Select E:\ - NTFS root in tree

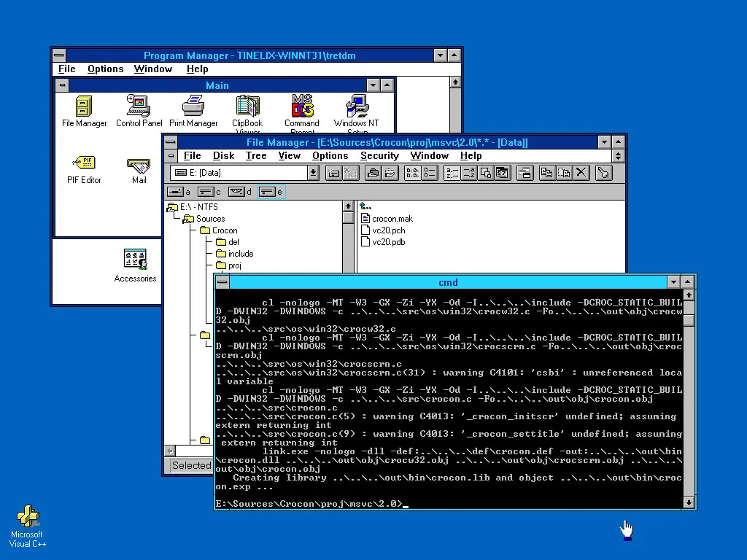(193, 206)
